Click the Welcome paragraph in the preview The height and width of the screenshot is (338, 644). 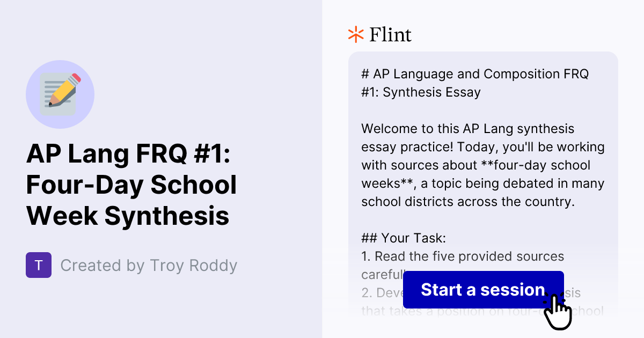482,165
